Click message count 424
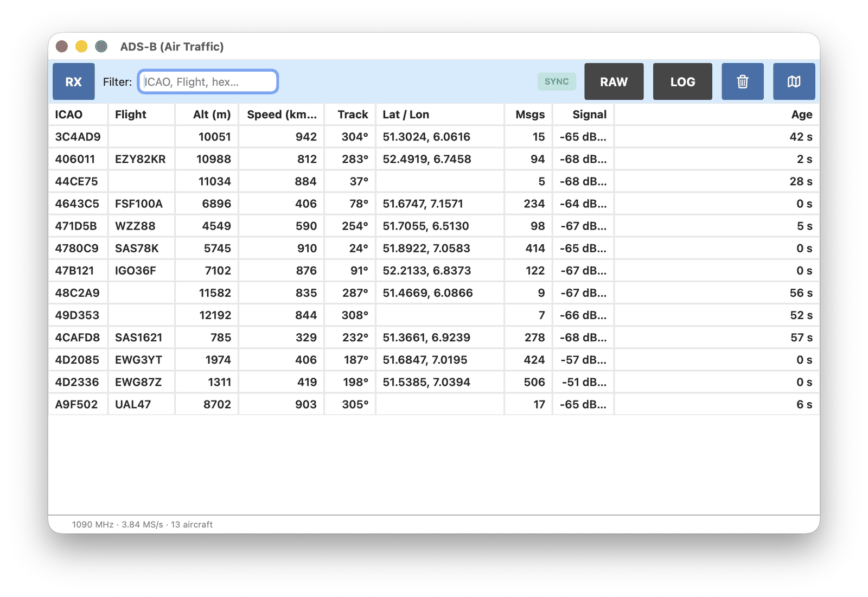Viewport: 868px width, 597px height. coord(528,359)
